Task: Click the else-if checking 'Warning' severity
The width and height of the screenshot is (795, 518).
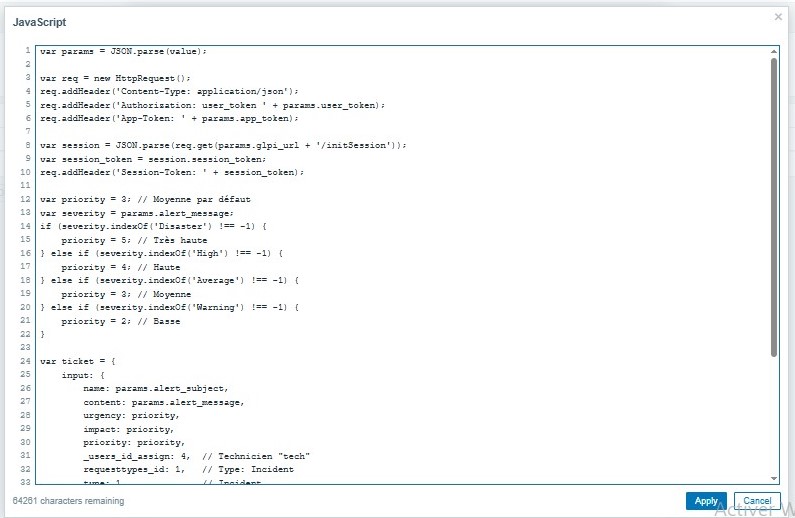Action: click(x=169, y=307)
